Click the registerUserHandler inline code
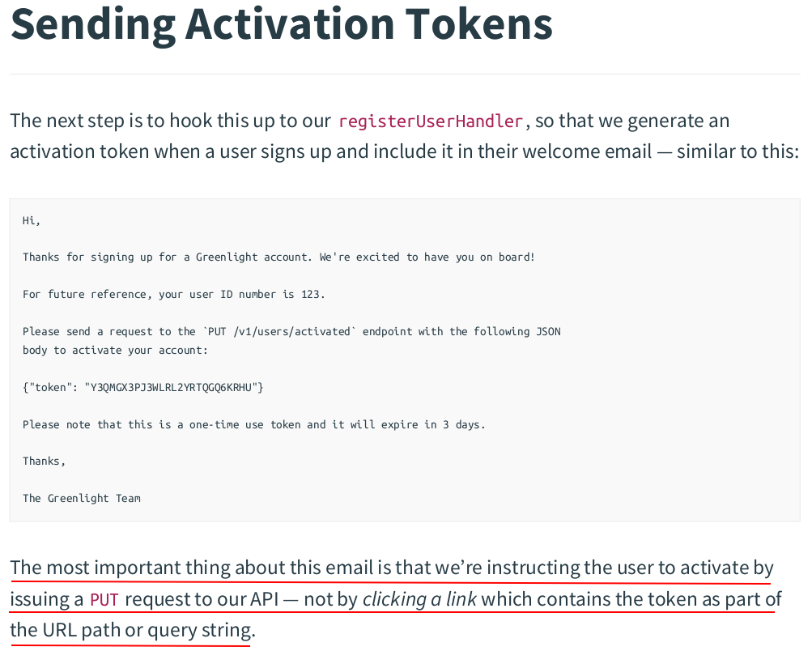Viewport: 812px width, 651px height. tap(431, 121)
